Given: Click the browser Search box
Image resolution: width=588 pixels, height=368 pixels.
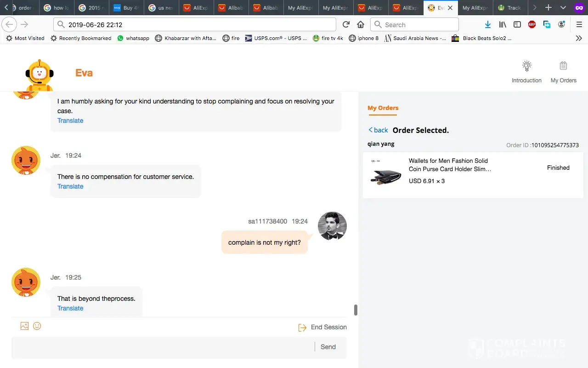Looking at the screenshot, I should [414, 25].
